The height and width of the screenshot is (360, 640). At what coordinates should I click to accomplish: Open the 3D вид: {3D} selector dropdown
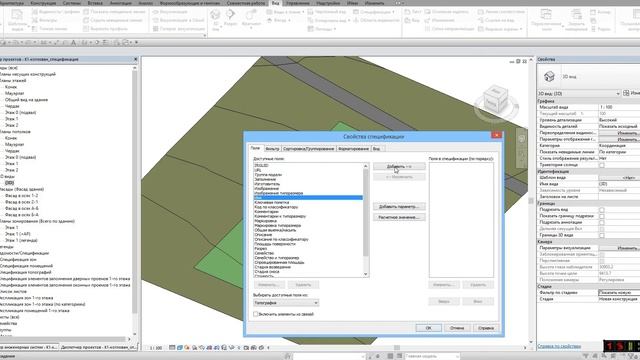[579, 93]
